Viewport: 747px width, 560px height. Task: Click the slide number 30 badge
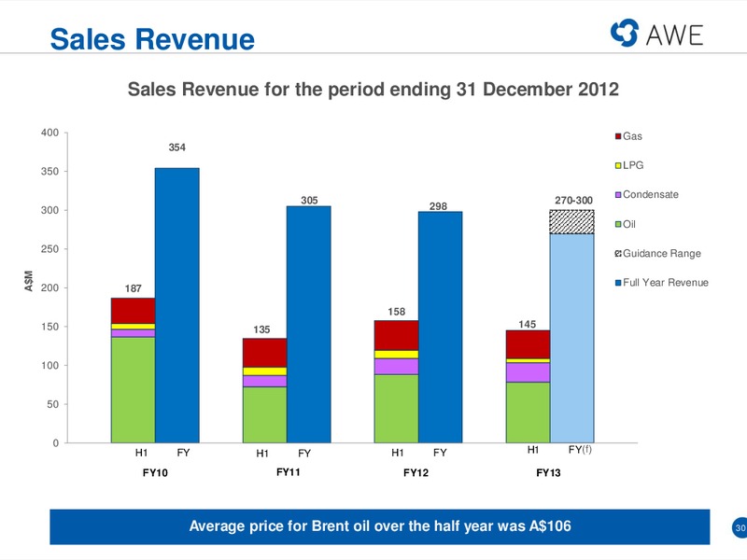click(740, 527)
